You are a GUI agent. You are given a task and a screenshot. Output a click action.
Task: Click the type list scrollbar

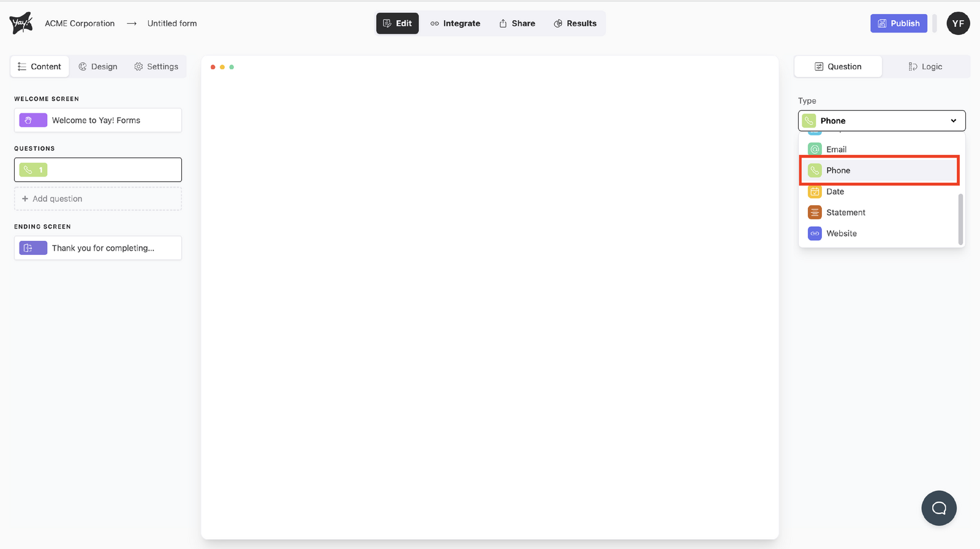960,219
